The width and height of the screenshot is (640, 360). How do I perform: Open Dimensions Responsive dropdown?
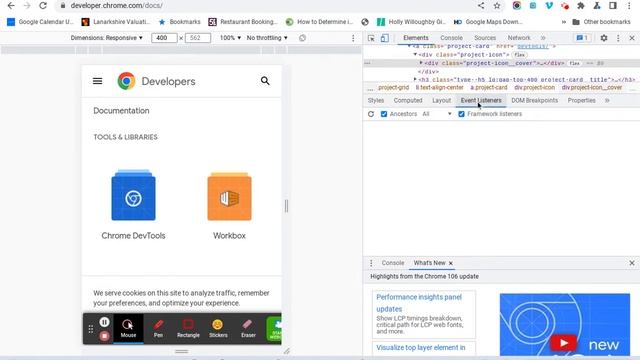point(107,38)
